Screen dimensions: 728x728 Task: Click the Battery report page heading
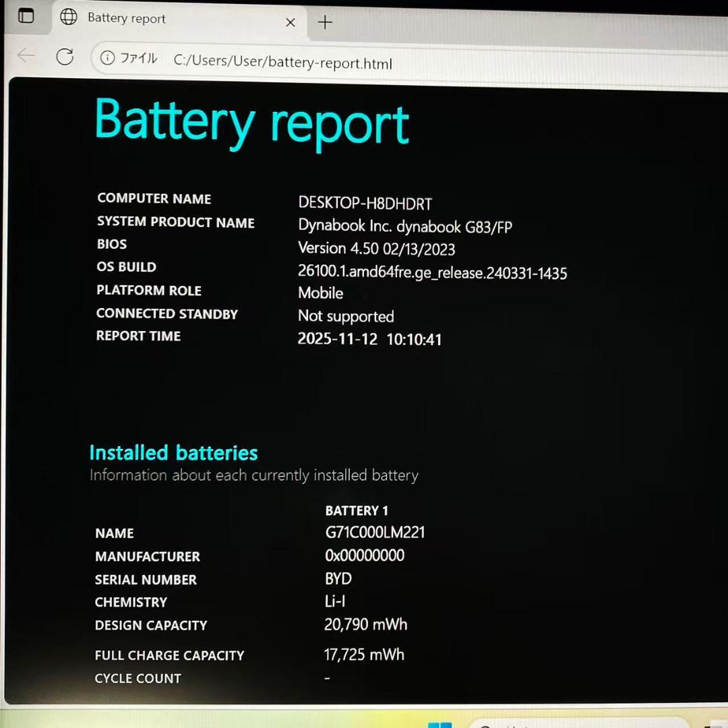pos(251,122)
